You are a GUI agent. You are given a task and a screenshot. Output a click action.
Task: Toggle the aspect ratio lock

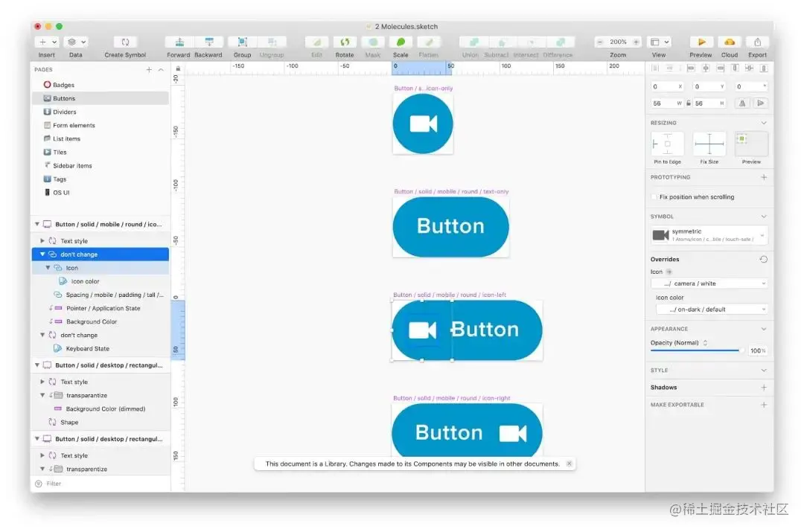click(x=689, y=103)
